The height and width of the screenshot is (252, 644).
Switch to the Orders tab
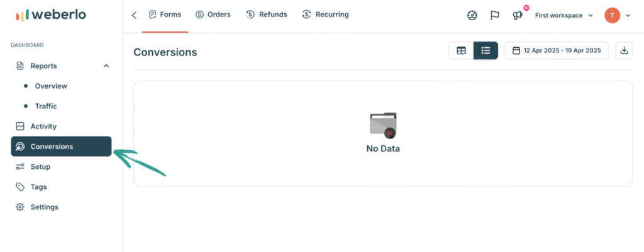click(213, 15)
